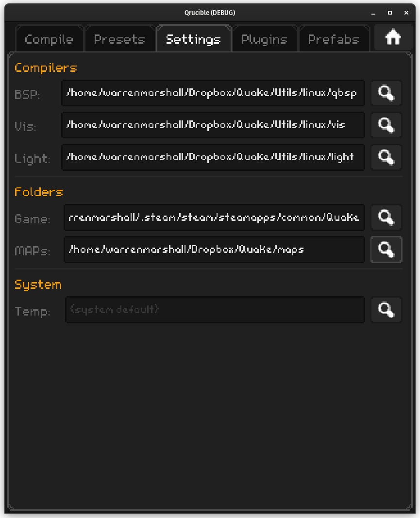Screen dimensions: 420x518
Task: Minimize the Qrucible window
Action: [x=373, y=13]
